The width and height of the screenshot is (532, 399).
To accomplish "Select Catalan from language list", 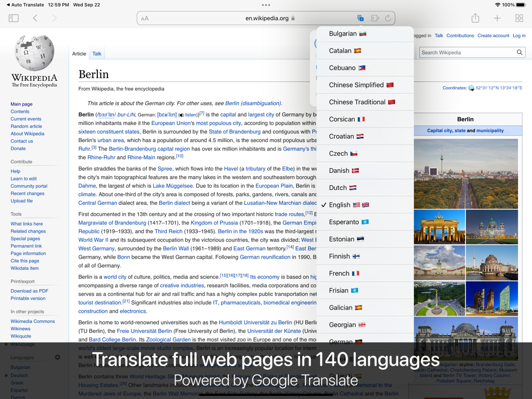I will (x=365, y=51).
